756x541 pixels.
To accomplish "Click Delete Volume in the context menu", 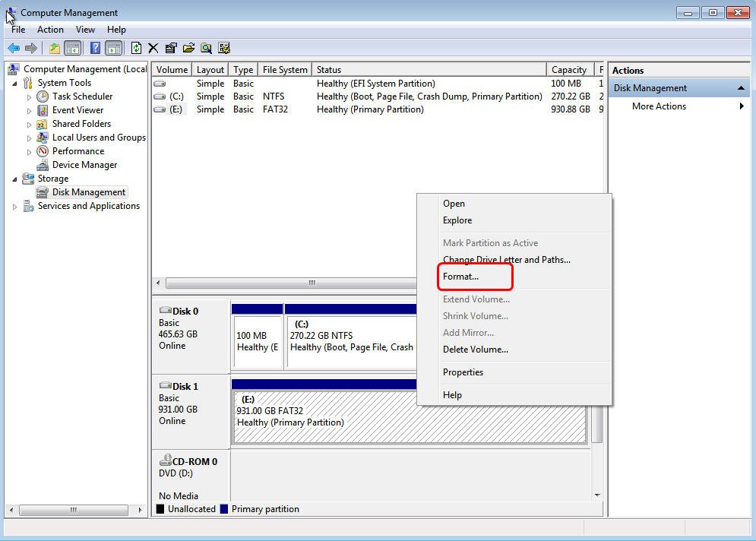I will pos(474,350).
